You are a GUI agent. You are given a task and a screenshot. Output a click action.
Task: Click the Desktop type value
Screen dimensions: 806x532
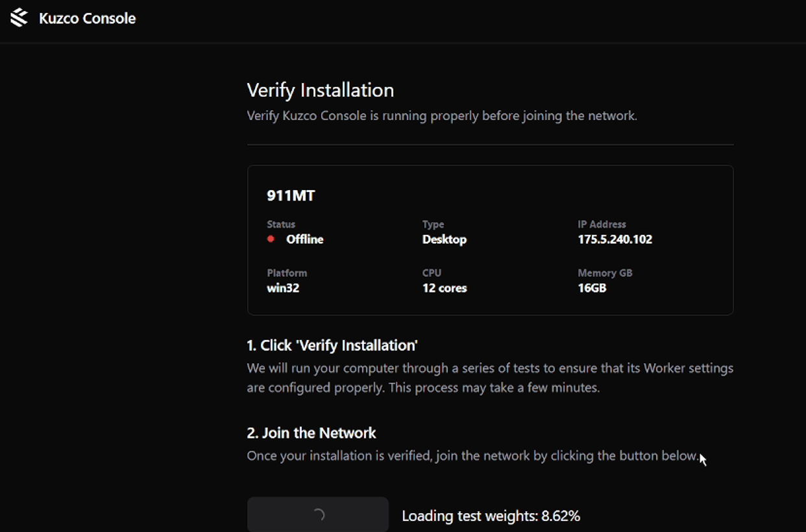click(x=445, y=239)
